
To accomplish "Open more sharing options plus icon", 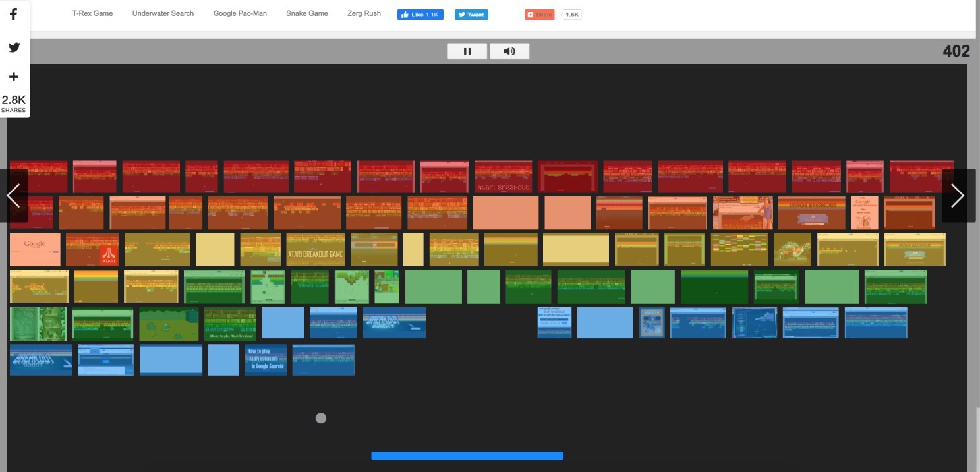I will pyautogui.click(x=14, y=77).
